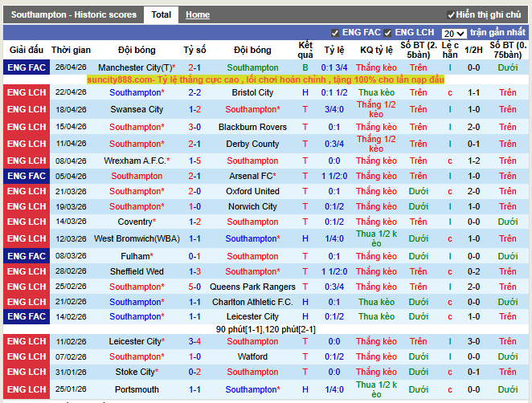Click ENG LCH badge on Stoke City row

tap(27, 372)
